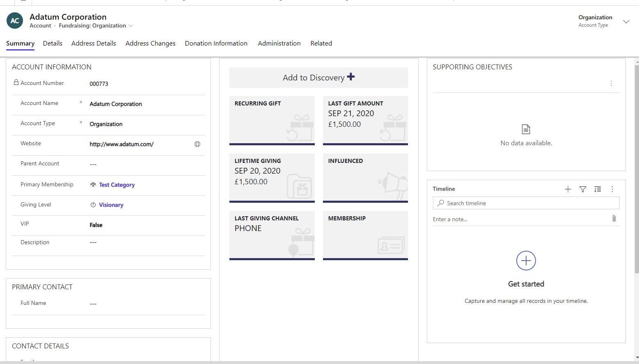Attach a file with the paperclip icon

click(x=614, y=218)
